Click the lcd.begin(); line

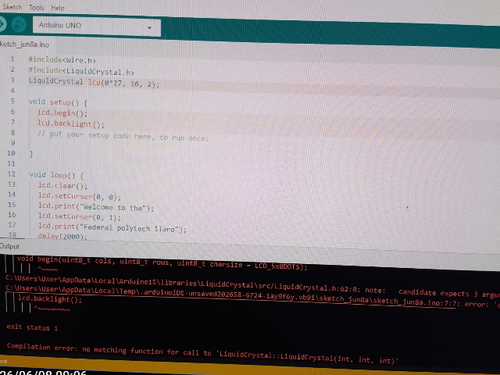pyautogui.click(x=62, y=113)
